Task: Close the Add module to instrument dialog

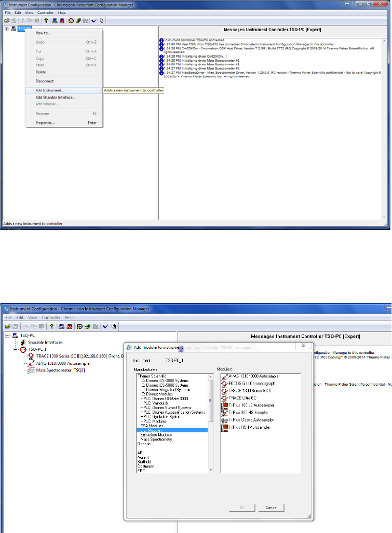Action: 303,345
